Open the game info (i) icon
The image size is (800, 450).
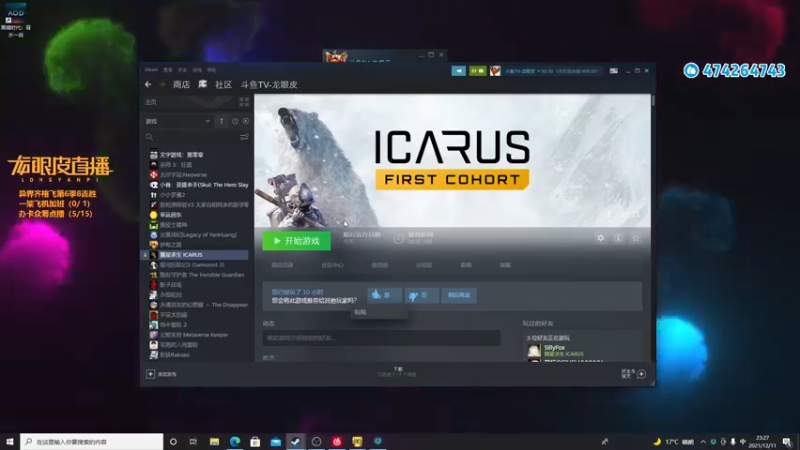[618, 238]
